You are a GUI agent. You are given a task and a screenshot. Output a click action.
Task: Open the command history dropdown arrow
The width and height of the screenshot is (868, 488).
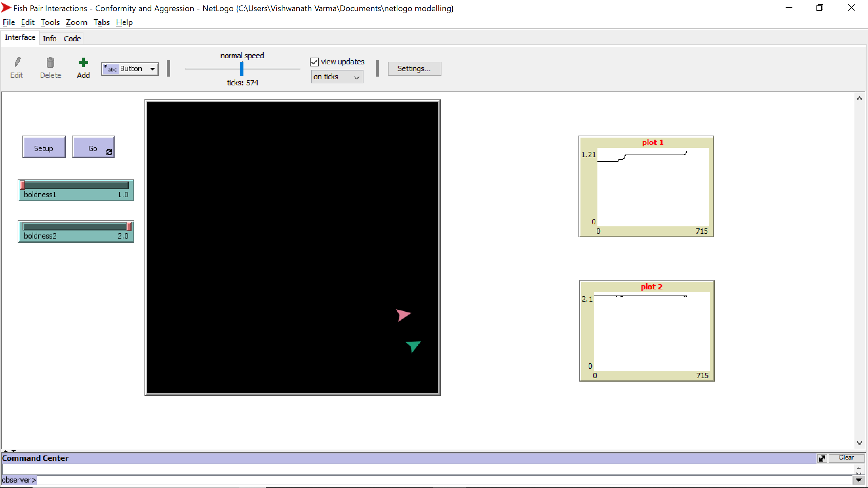pyautogui.click(x=859, y=480)
